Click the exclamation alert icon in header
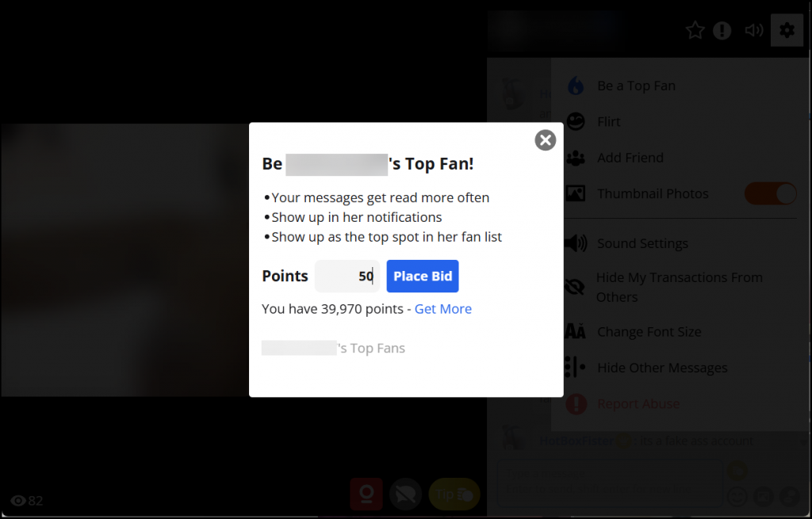Screen dimensions: 812x519 (x=722, y=31)
